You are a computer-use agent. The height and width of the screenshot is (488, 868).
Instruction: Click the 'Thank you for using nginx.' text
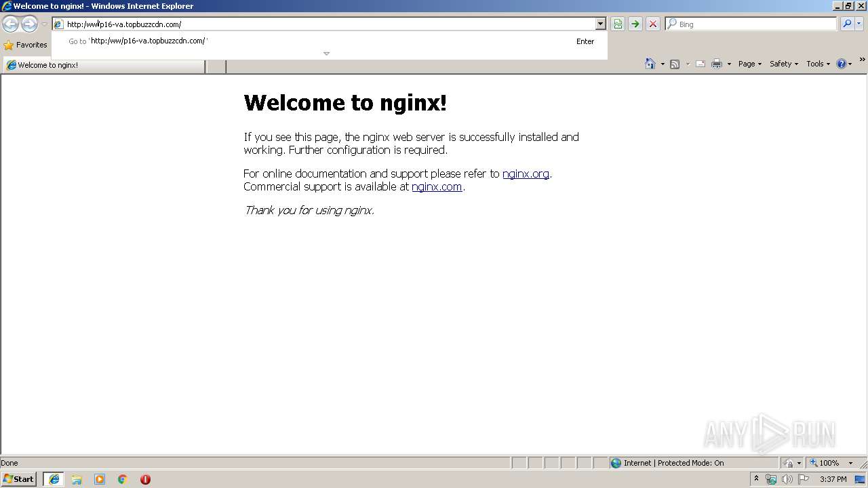[309, 210]
